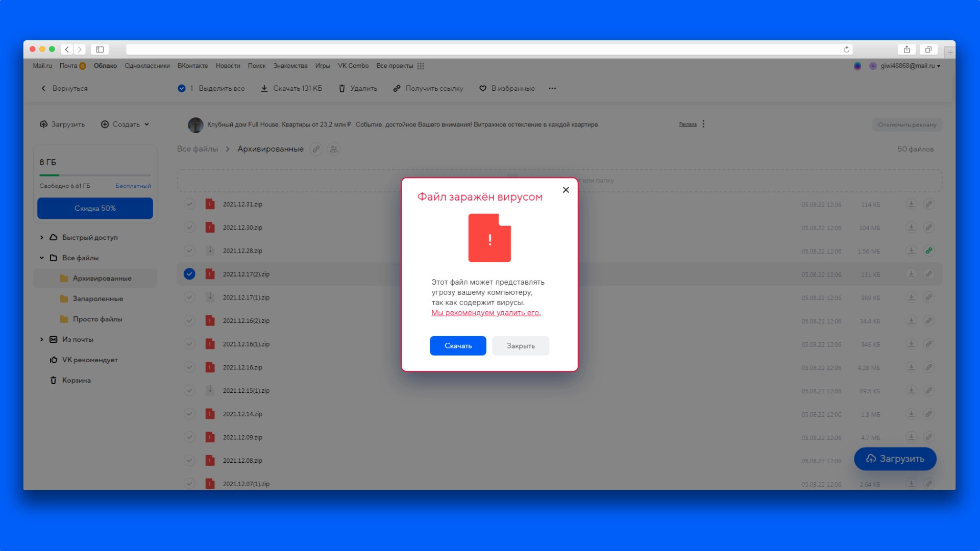Viewport: 980px width, 551px height.
Task: Click the browser address bar
Action: coord(480,49)
